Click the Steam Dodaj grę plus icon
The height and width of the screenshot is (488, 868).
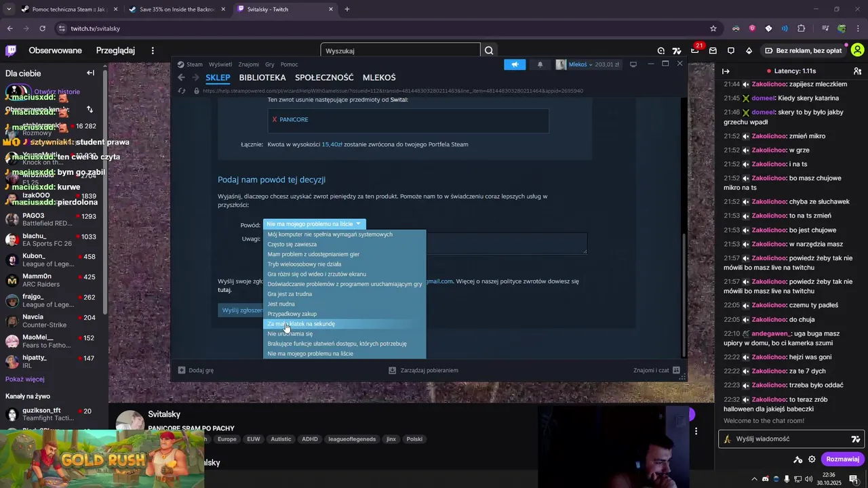[x=182, y=370]
